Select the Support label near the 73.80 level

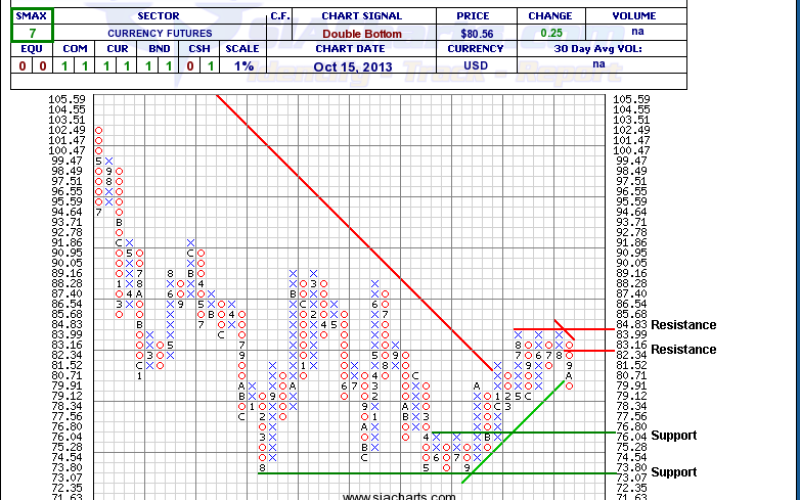coord(672,472)
